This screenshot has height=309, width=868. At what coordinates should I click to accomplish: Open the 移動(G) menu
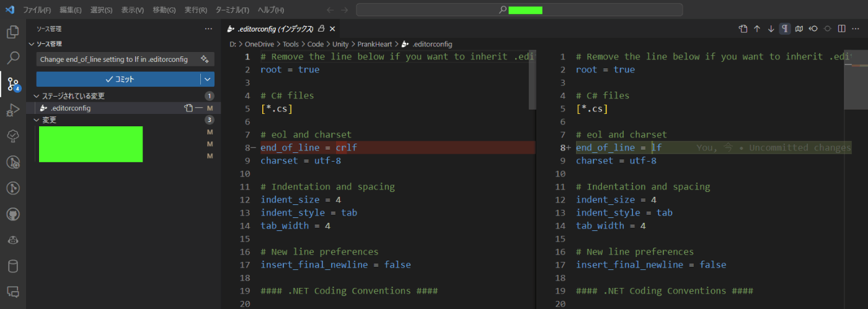pyautogui.click(x=164, y=10)
